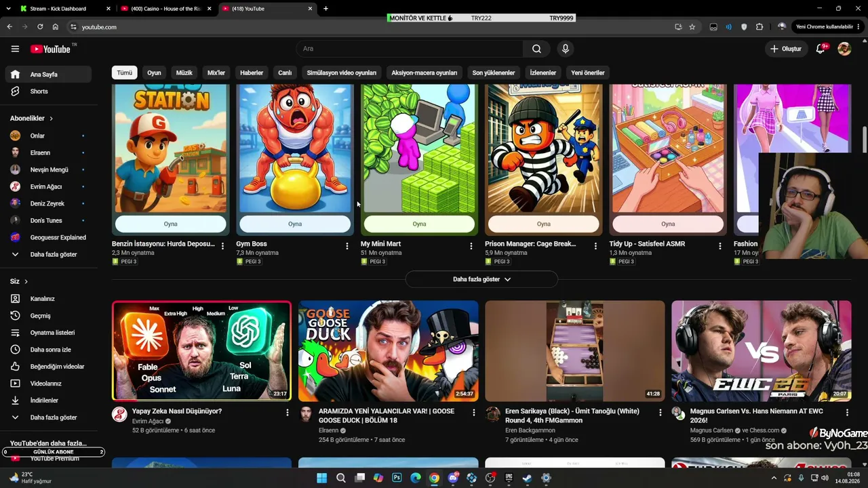Click the 'Yeni Chrome kullanılabilir' update button
This screenshot has width=868, height=488.
point(824,27)
